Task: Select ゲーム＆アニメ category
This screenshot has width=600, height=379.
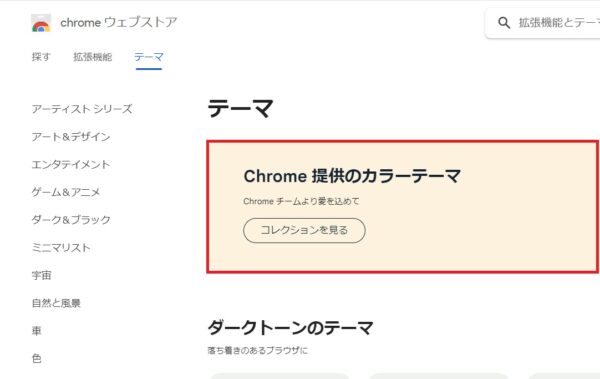Action: [66, 192]
